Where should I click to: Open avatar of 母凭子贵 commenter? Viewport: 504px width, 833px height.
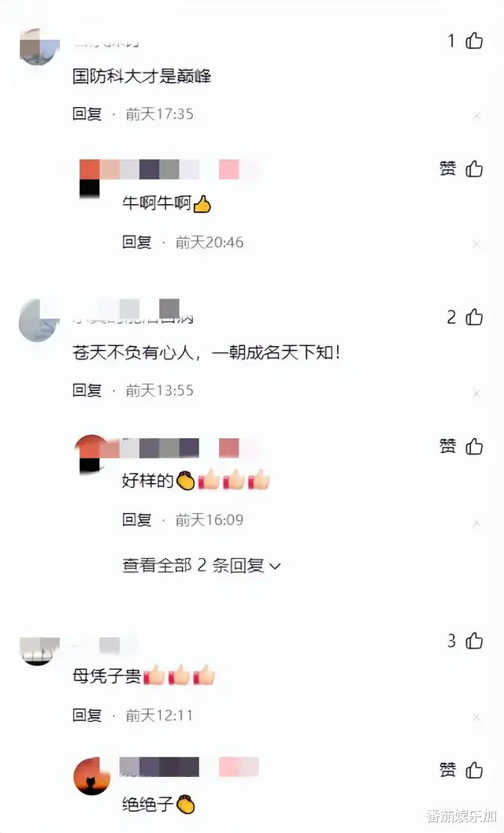39,651
